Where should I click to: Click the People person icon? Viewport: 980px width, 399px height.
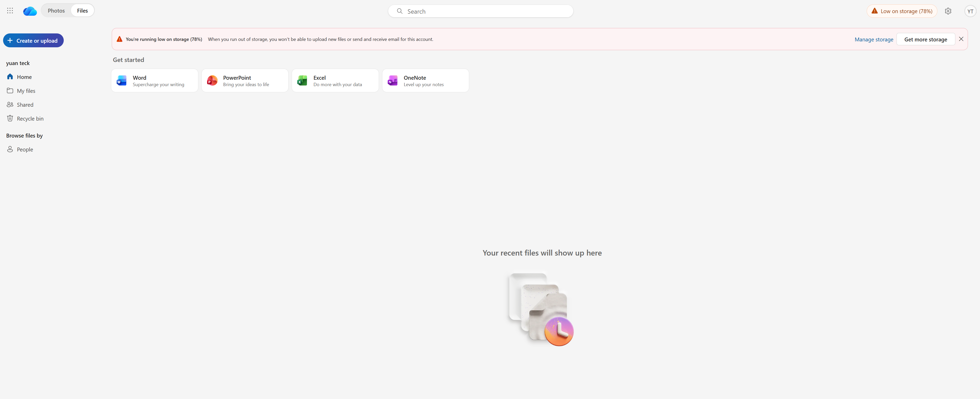coord(10,149)
